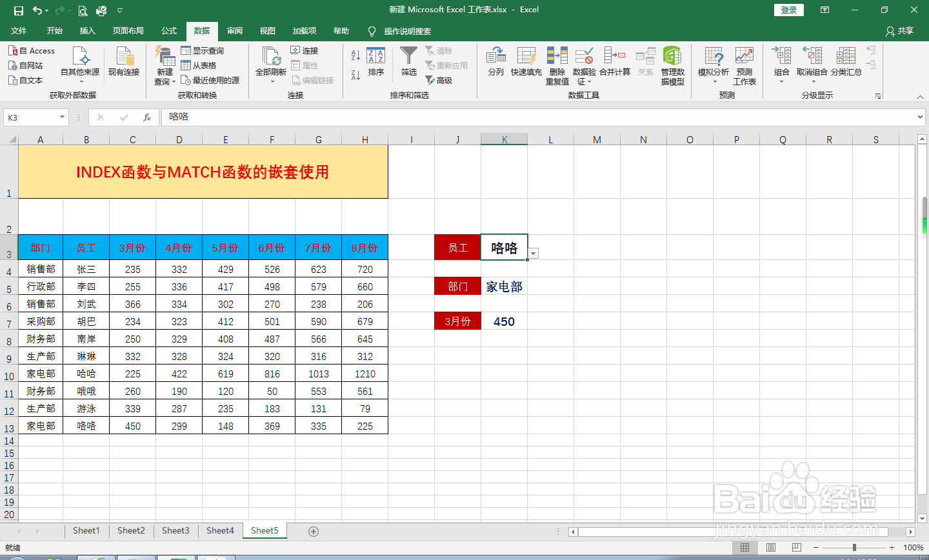Expand the Ungroup (取消组合) dropdown
This screenshot has height=560, width=929.
pos(813,82)
